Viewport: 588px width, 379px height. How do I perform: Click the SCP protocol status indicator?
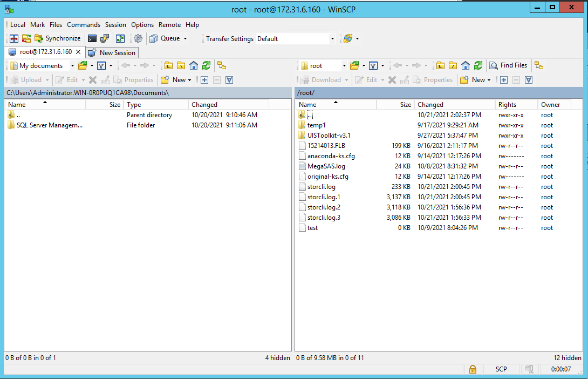tap(501, 369)
